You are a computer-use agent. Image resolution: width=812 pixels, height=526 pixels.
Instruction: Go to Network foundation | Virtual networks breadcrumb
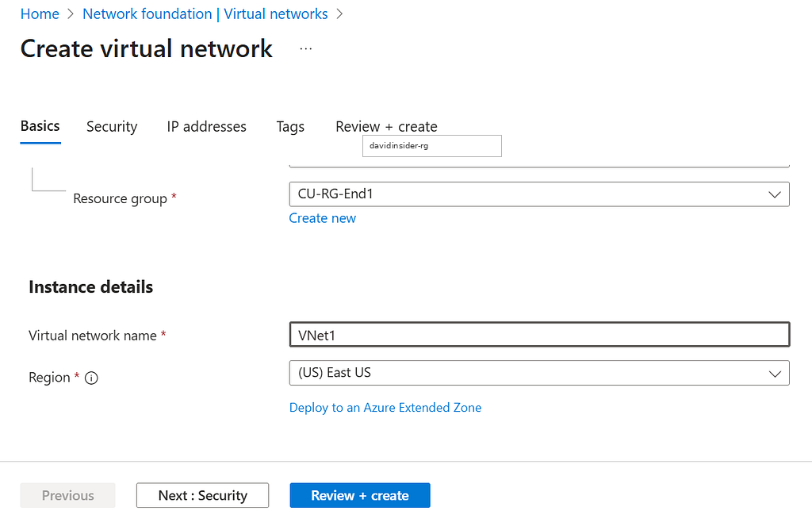[x=205, y=14]
